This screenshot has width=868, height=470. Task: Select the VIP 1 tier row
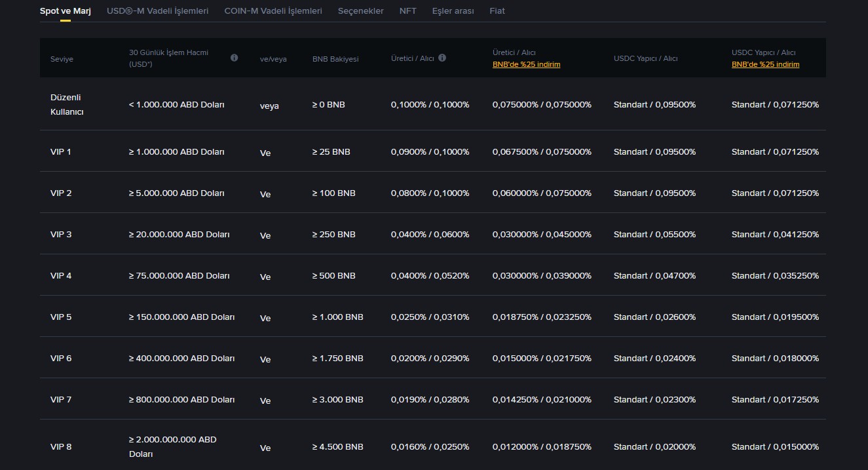point(61,151)
